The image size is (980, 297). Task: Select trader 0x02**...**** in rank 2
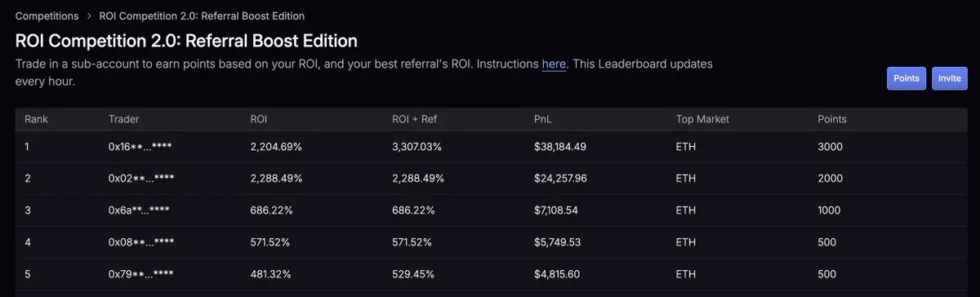tap(140, 179)
